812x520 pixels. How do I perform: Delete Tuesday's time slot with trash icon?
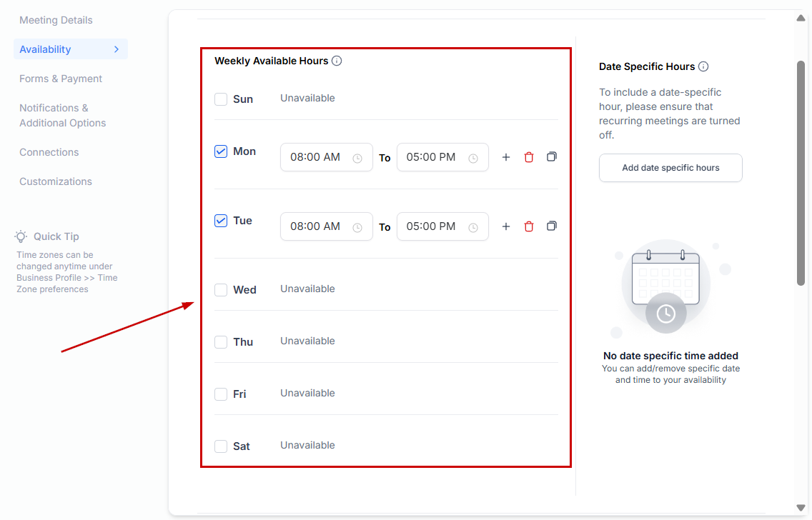click(529, 226)
